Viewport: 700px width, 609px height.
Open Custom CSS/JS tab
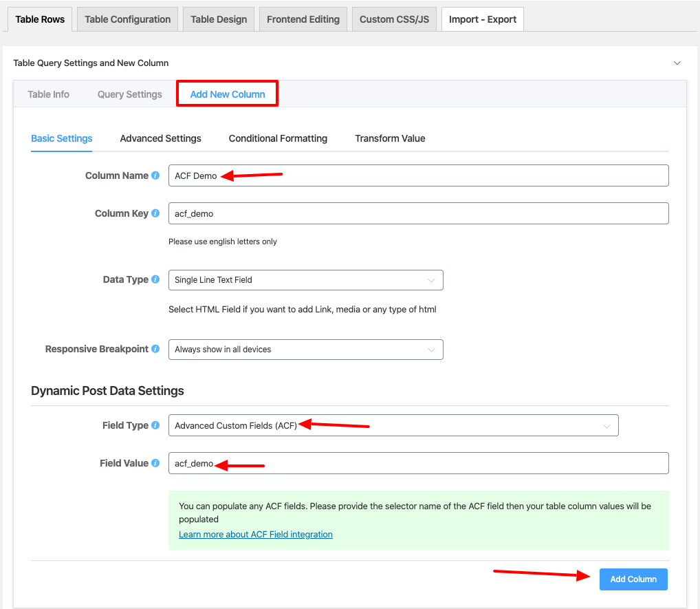[x=394, y=19]
